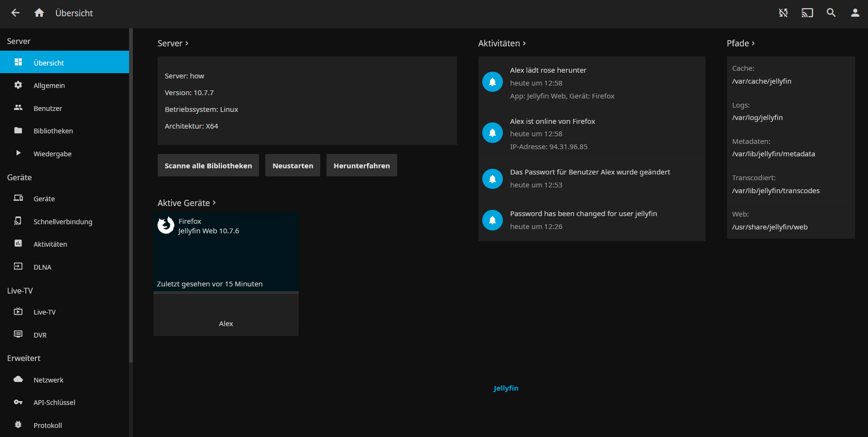
Task: Follow the Jellyfin footer link
Action: coord(506,388)
